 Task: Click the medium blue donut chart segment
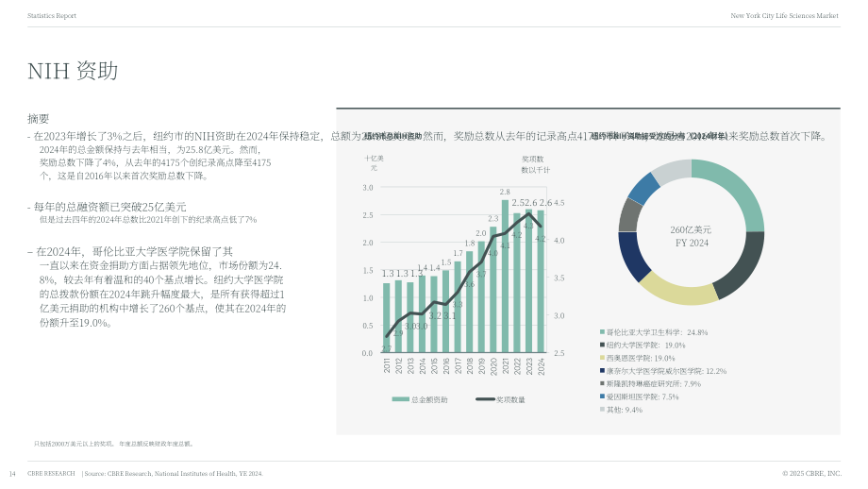click(645, 188)
